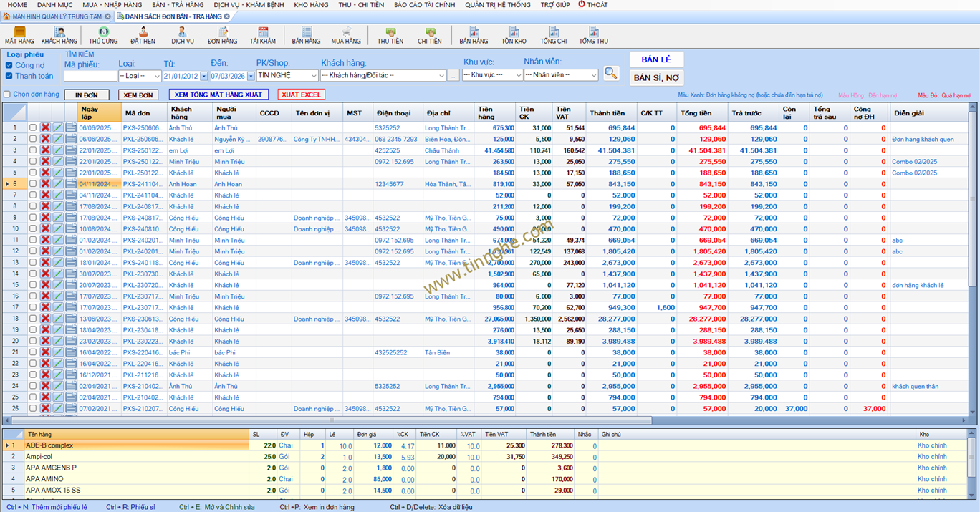Click the BÁN LẺ button

[x=656, y=59]
